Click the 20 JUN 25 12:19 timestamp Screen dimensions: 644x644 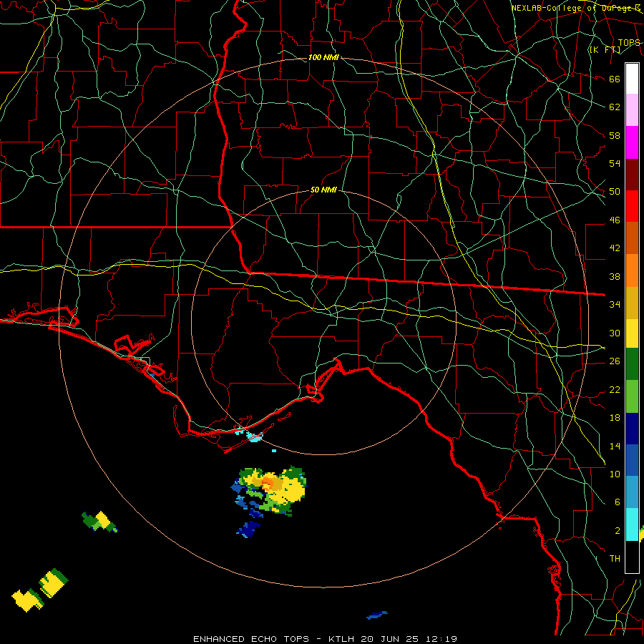pyautogui.click(x=409, y=639)
